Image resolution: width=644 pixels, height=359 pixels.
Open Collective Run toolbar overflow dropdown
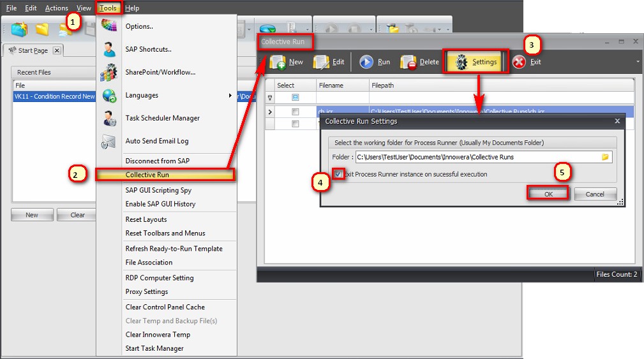tap(638, 62)
